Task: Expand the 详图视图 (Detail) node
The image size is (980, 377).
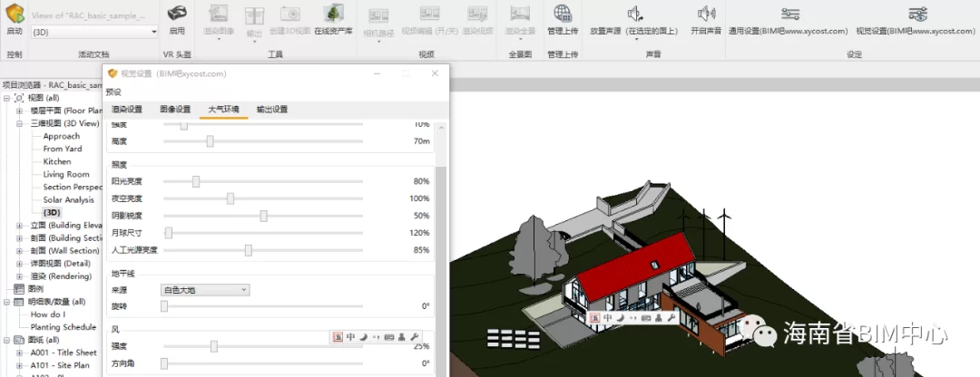Action: click(19, 264)
